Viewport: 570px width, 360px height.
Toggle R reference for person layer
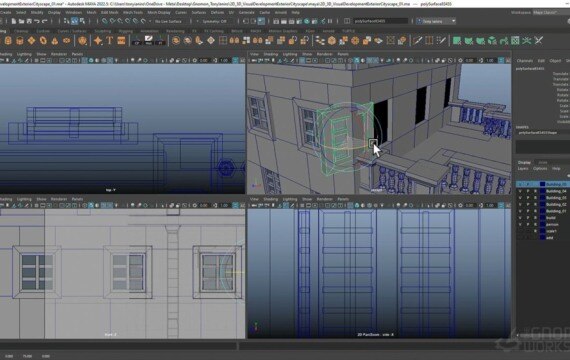pyautogui.click(x=535, y=224)
